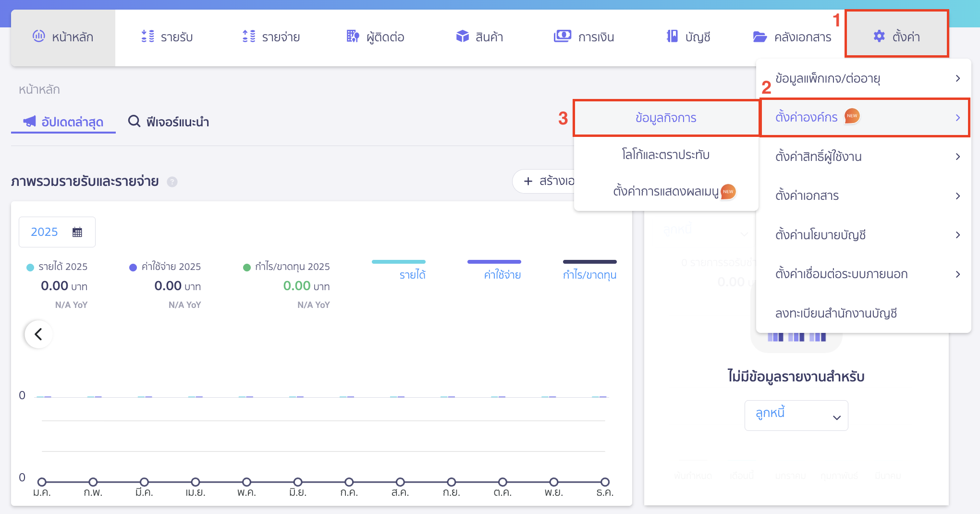Click the สินค้า product box icon

pyautogui.click(x=462, y=37)
